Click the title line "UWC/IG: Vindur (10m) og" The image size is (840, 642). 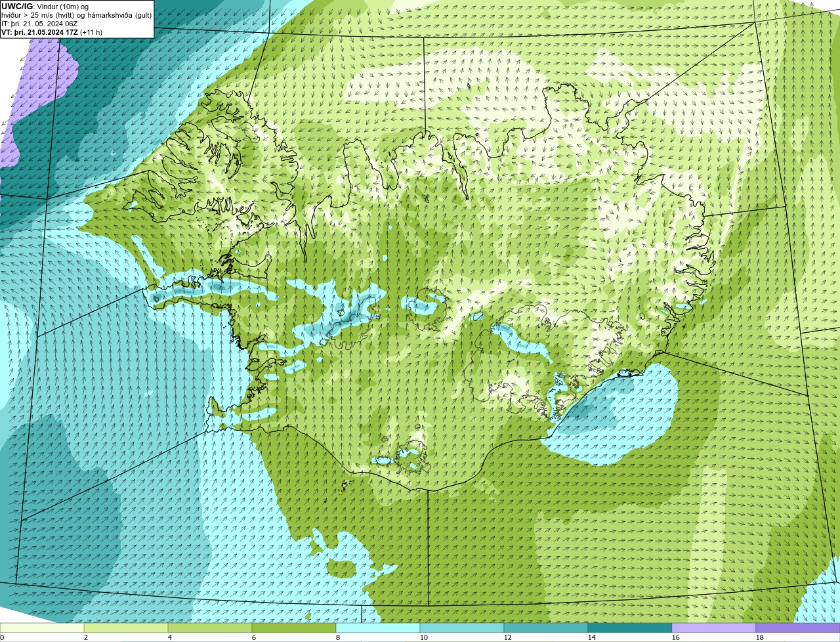(45, 7)
